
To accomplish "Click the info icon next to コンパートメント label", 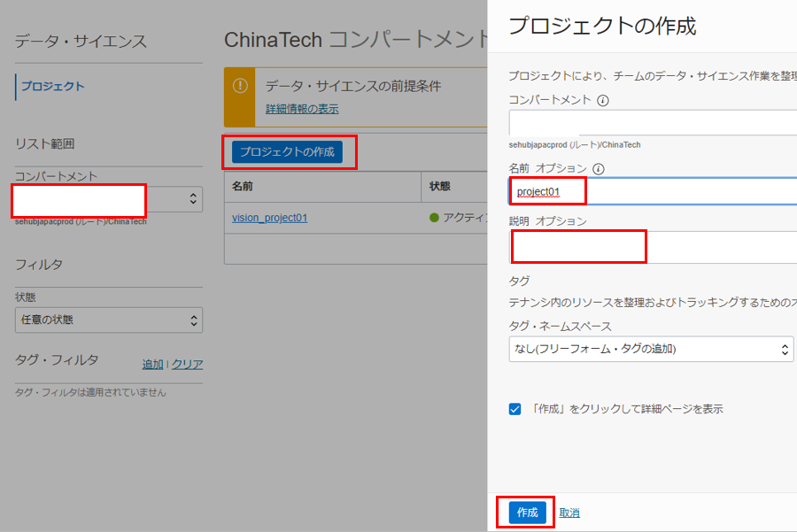I will [603, 100].
